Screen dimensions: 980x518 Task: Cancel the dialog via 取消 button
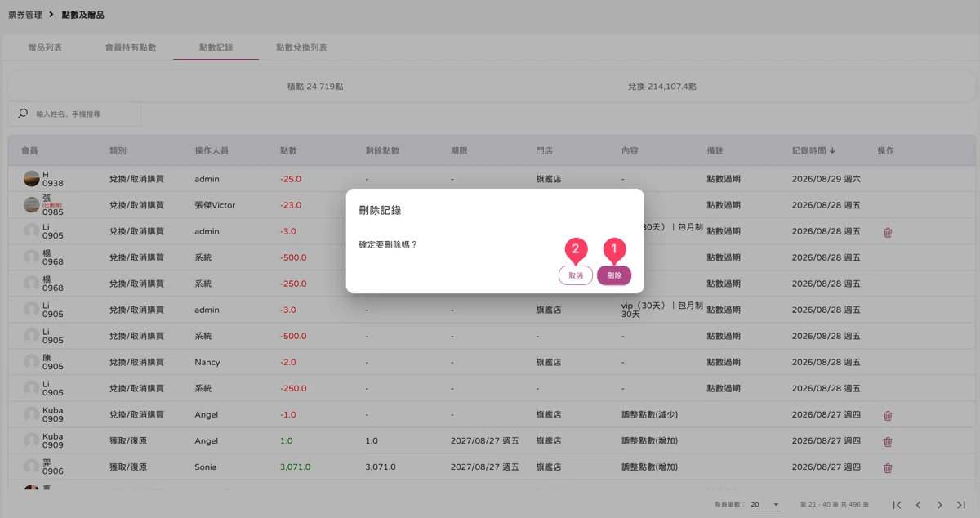coord(576,275)
